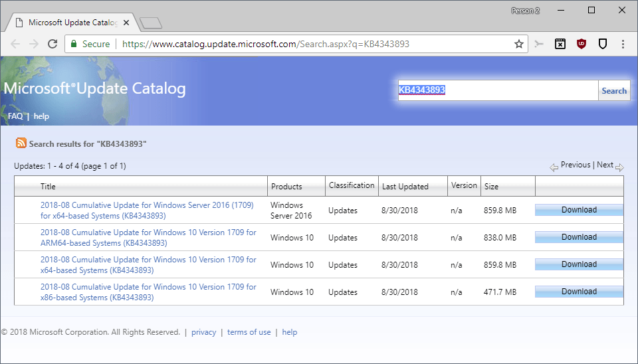Click the '859.8 MB' size in Server 2016 row

[x=500, y=211]
